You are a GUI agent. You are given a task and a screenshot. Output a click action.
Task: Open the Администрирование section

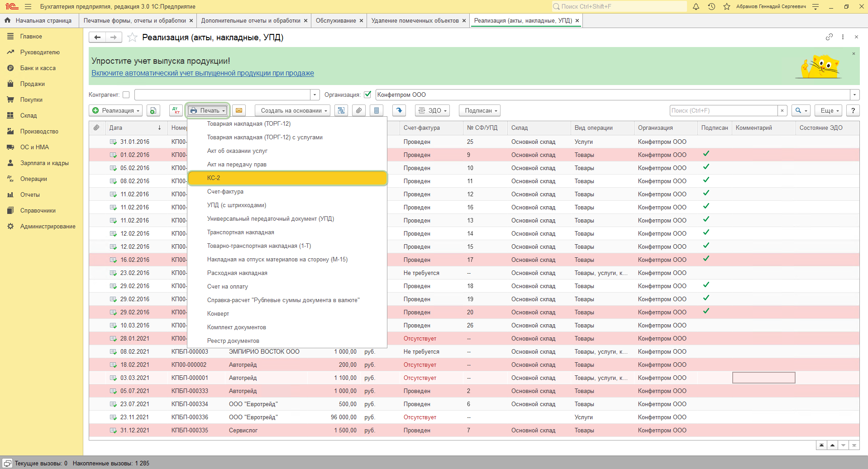48,227
